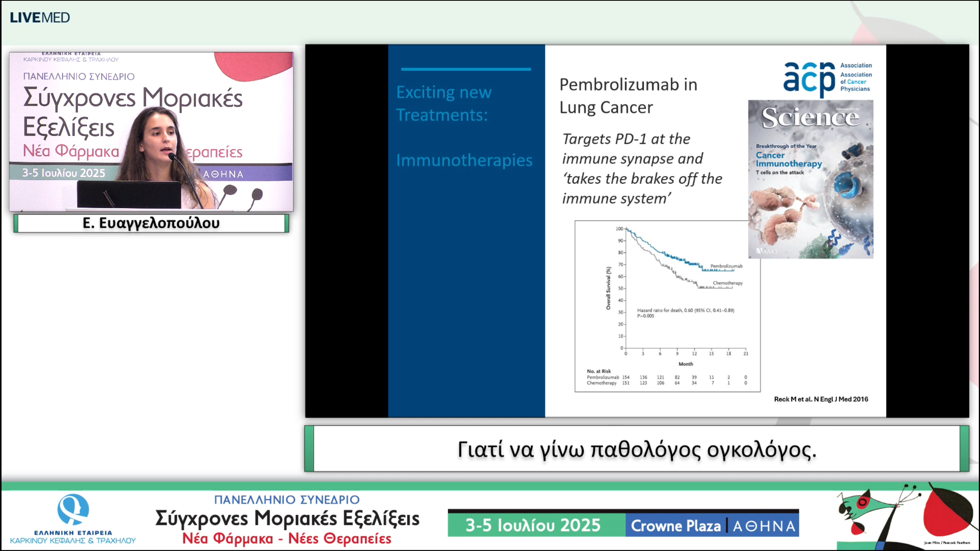Click the 'Pembrolizumab in Lung Cancer' heading
This screenshot has height=551, width=980.
point(628,96)
